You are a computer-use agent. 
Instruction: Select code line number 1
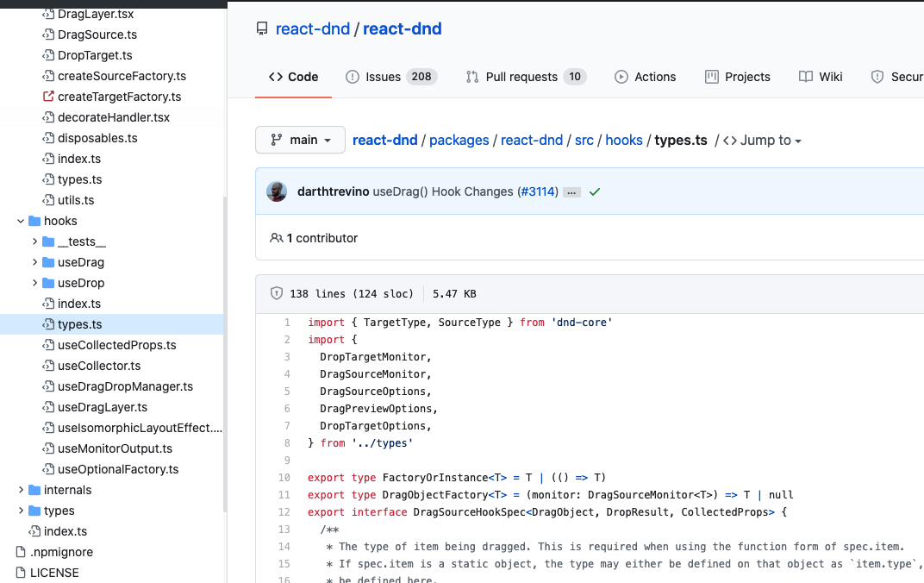[x=287, y=323]
